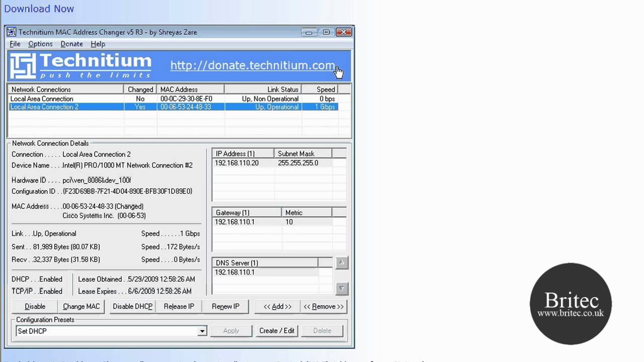Click the Create / Edit preset button
The width and height of the screenshot is (644, 362).
tap(277, 330)
